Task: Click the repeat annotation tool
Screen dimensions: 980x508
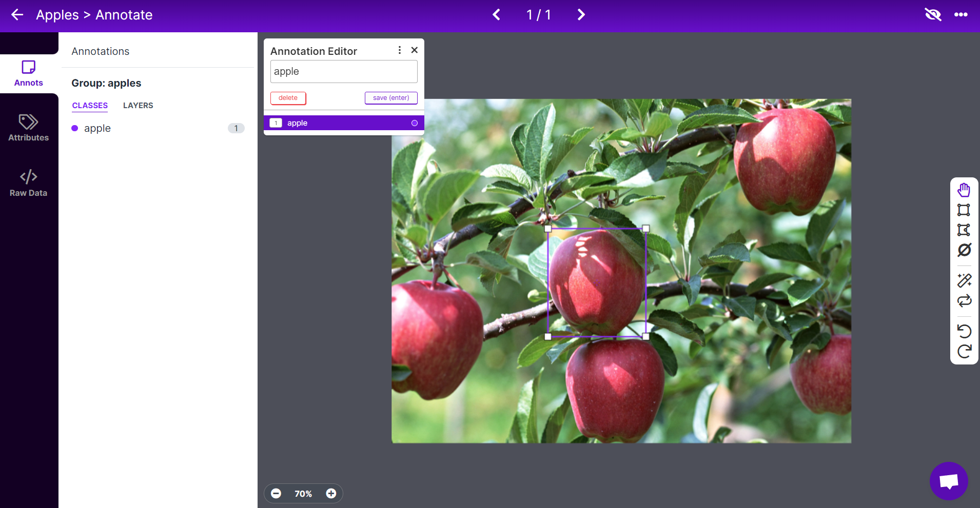Action: click(x=964, y=301)
